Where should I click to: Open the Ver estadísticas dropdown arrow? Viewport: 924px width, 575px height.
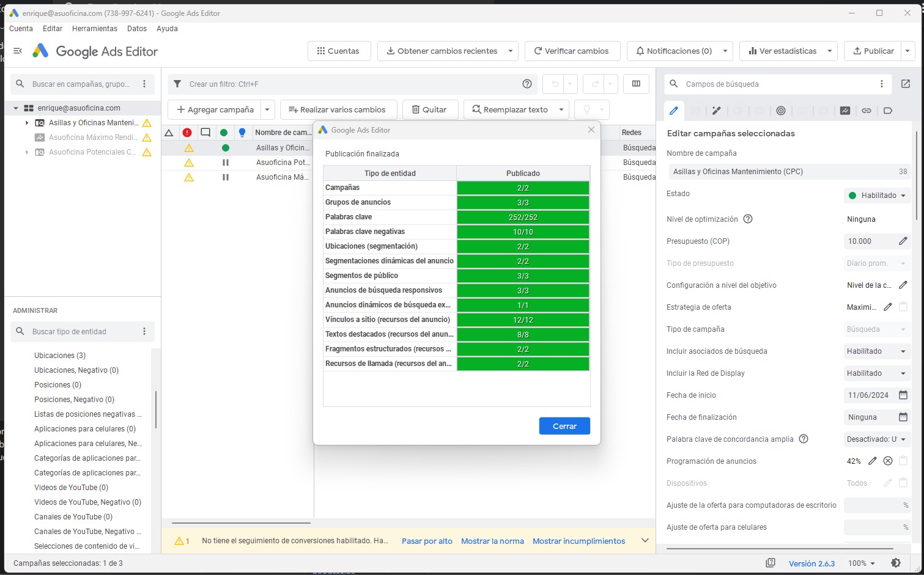(830, 51)
